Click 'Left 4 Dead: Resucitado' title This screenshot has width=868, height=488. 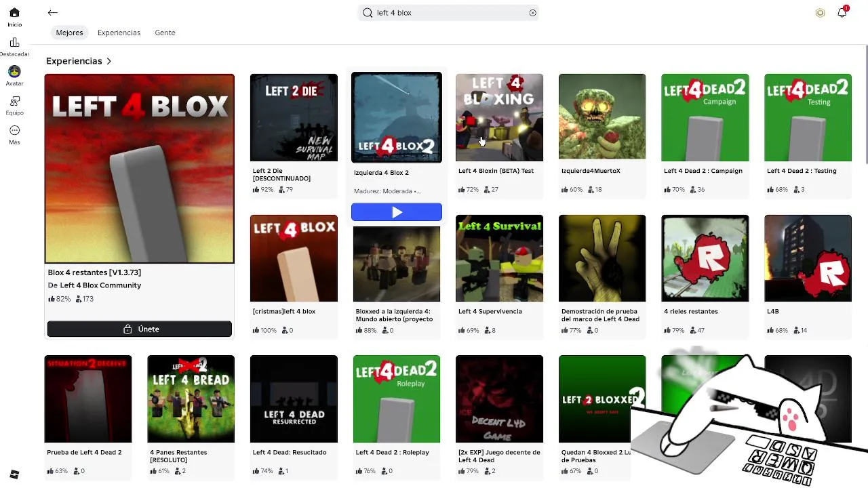click(x=290, y=452)
